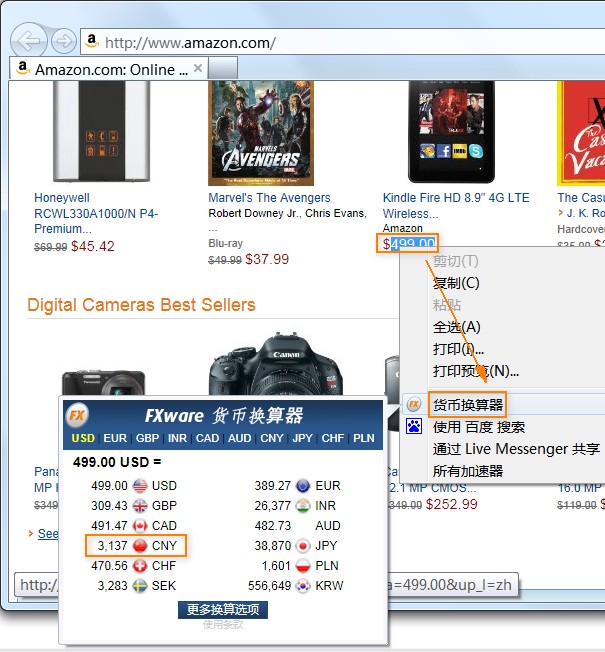
Task: Open a new blank tab
Action: coord(223,68)
